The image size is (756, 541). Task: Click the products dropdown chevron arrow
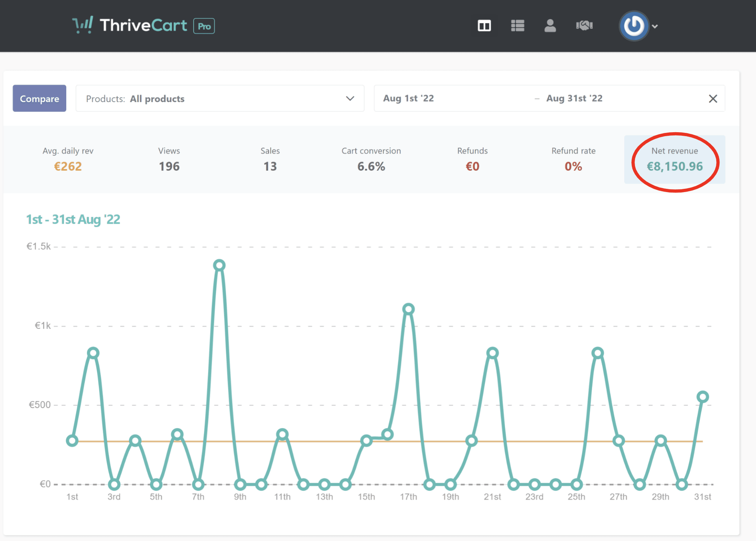[350, 99]
